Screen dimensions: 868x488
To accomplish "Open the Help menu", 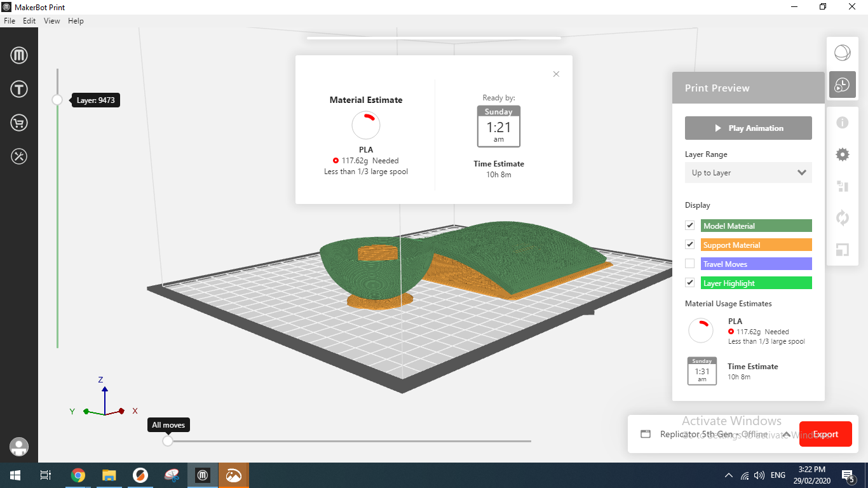I will coord(76,21).
